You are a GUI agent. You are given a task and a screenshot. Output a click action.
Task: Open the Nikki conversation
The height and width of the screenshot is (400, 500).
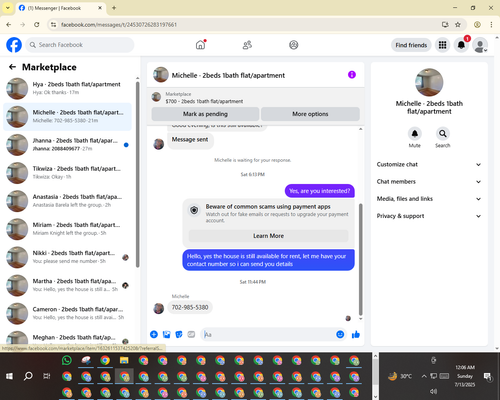[67, 257]
